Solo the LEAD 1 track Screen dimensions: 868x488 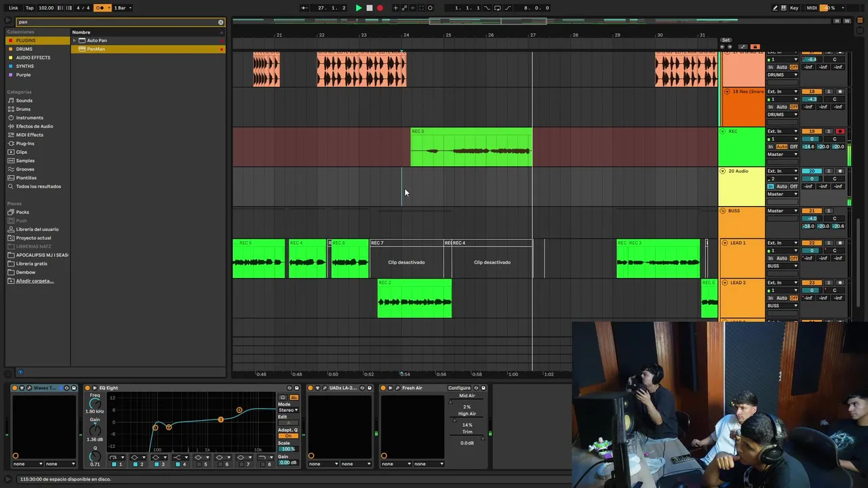tap(828, 243)
